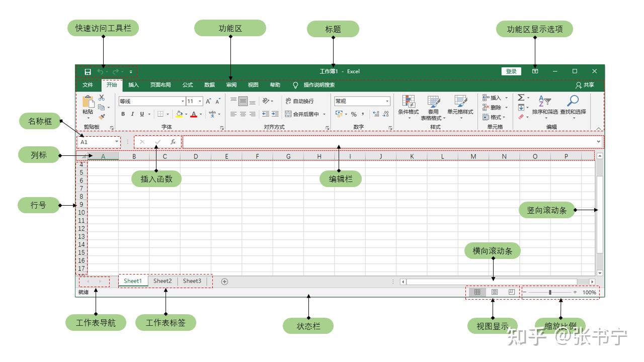Image resolution: width=644 pixels, height=362 pixels.
Task: Click 合并后居中 merge and center
Action: click(302, 114)
